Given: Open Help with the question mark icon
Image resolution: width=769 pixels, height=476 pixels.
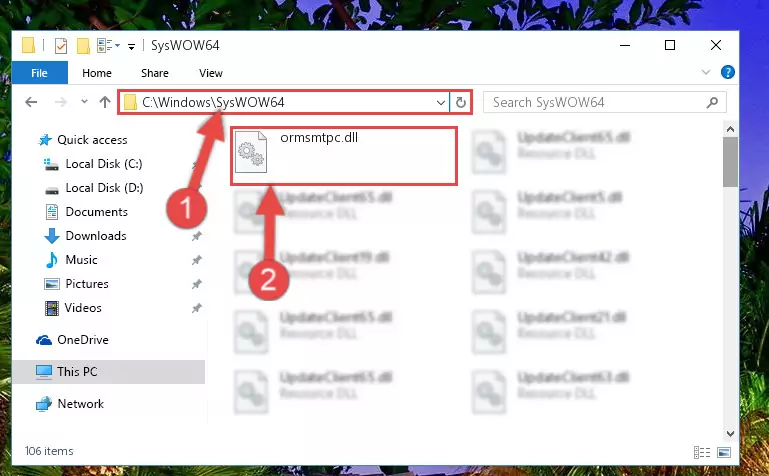Looking at the screenshot, I should [728, 73].
